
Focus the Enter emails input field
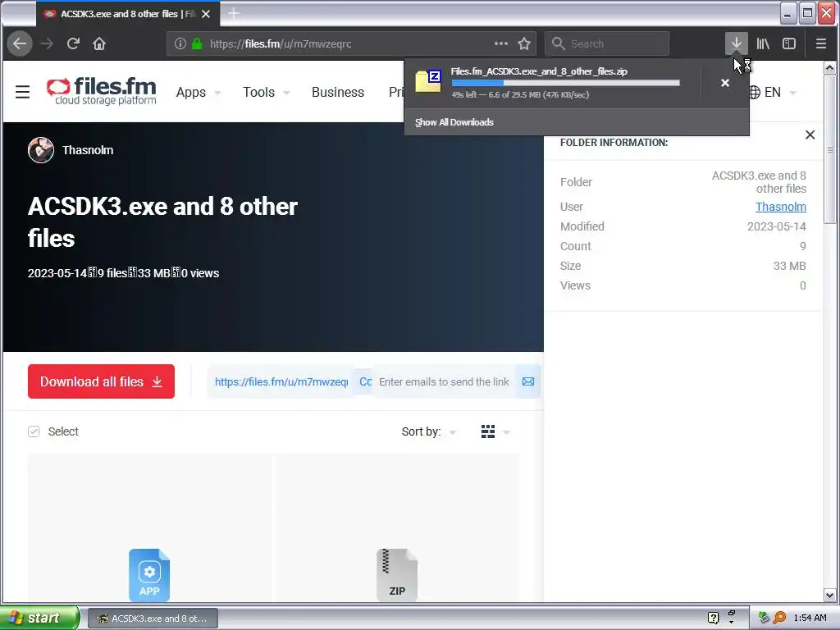[444, 381]
